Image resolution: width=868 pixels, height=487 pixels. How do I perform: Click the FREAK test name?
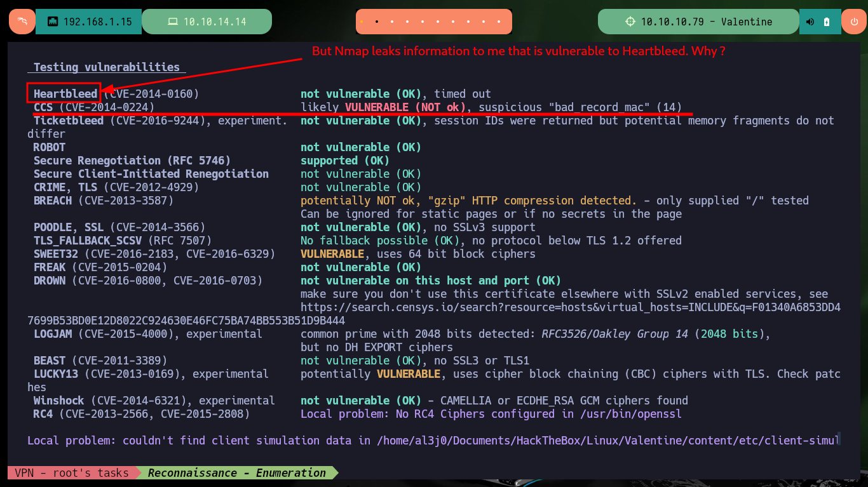pyautogui.click(x=50, y=267)
